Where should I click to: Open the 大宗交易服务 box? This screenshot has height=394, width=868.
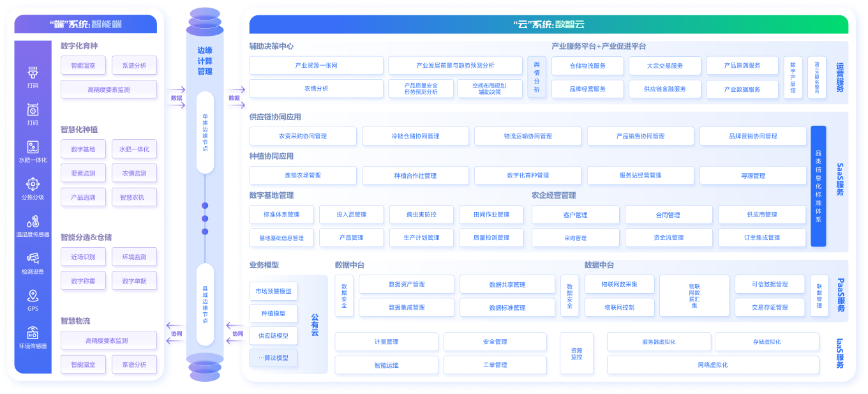[x=664, y=65]
